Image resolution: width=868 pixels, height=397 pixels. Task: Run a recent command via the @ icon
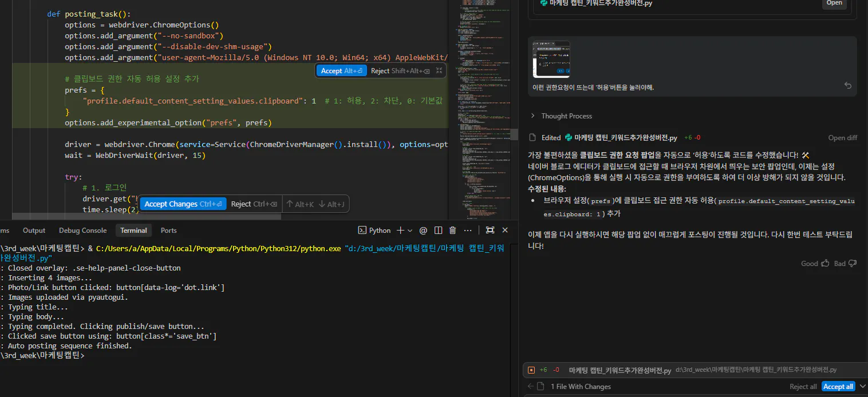[x=423, y=230]
